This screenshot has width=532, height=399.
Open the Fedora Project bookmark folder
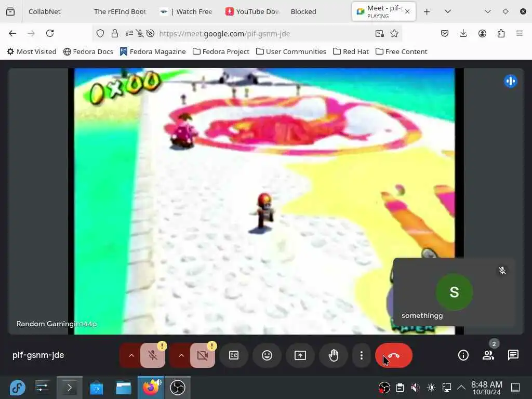[221, 51]
